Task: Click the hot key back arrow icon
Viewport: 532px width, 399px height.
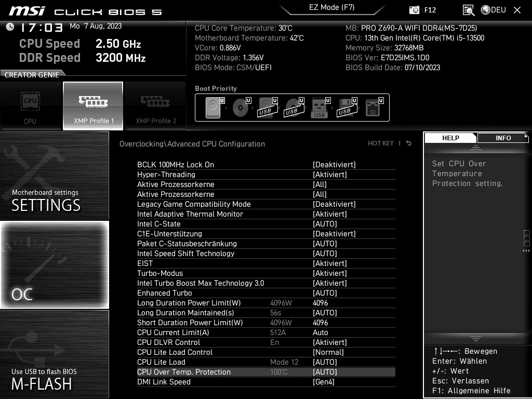Action: pyautogui.click(x=409, y=143)
